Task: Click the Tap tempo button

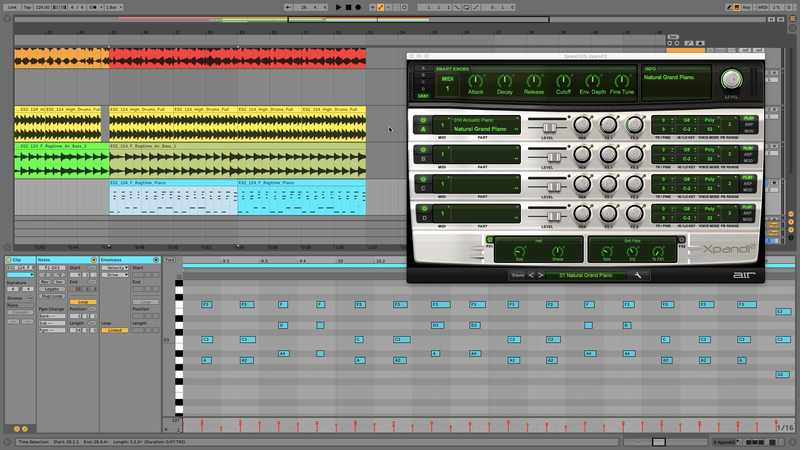Action: click(28, 7)
